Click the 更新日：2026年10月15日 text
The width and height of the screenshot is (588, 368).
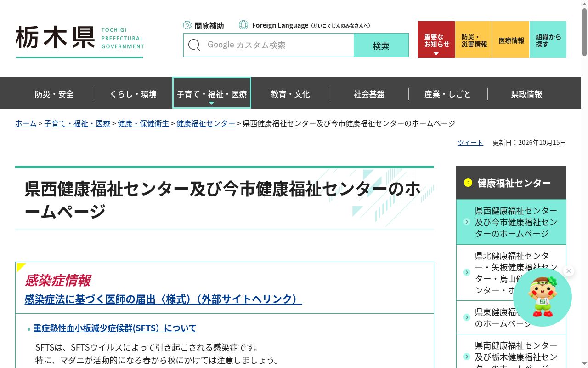(529, 143)
